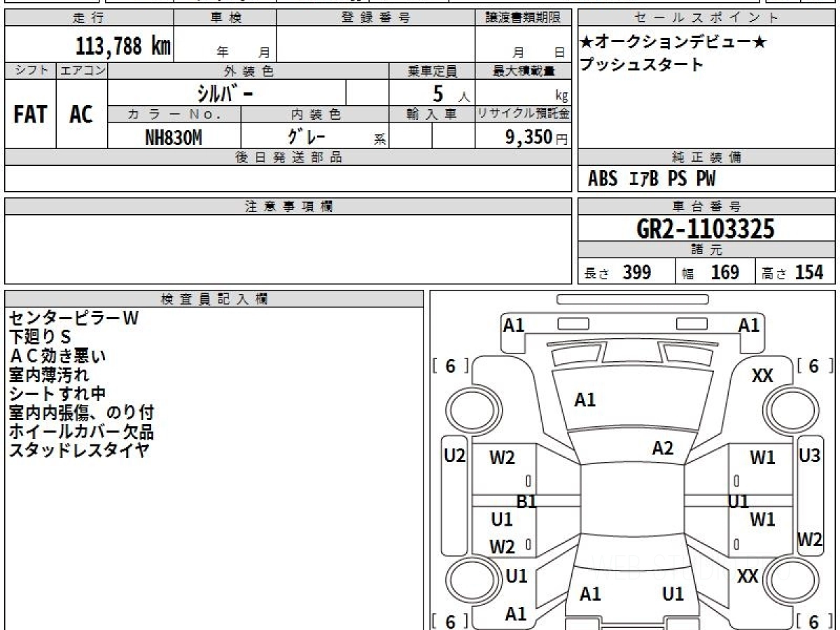Select the recycle deposit amount 9,350円
The height and width of the screenshot is (630, 840).
(537, 137)
